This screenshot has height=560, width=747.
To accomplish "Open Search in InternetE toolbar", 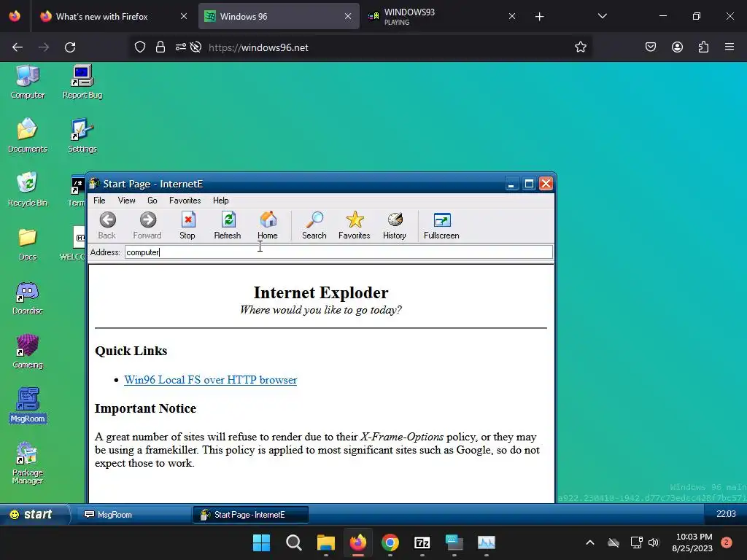I will coord(314,225).
